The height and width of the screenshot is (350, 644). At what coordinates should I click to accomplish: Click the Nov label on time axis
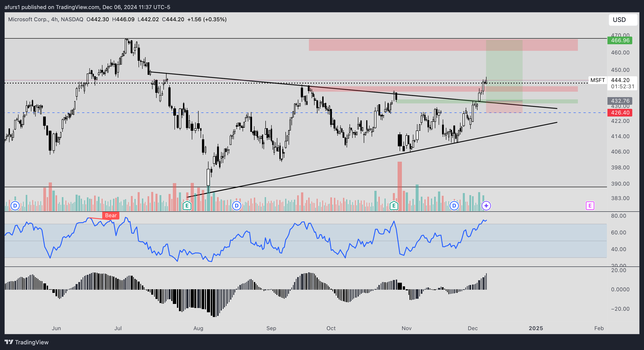tap(406, 328)
